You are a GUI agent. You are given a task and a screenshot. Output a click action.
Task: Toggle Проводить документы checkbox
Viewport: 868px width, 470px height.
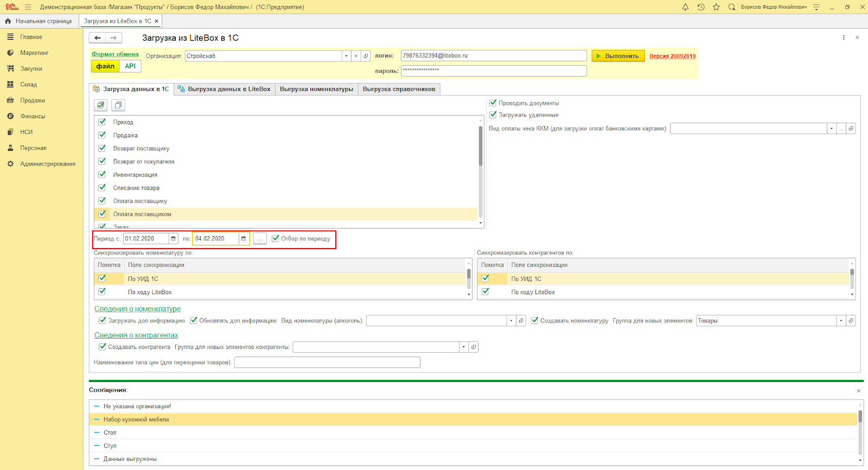pyautogui.click(x=493, y=103)
